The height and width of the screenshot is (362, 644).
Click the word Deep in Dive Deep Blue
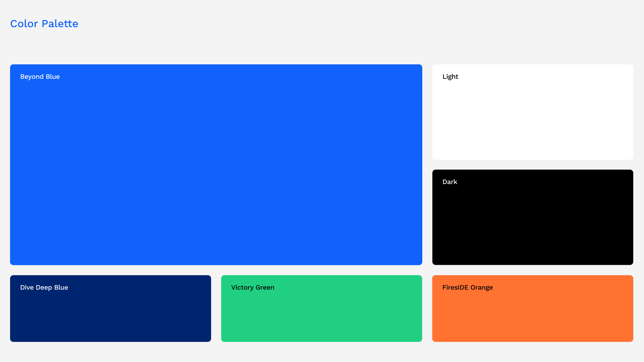point(44,288)
